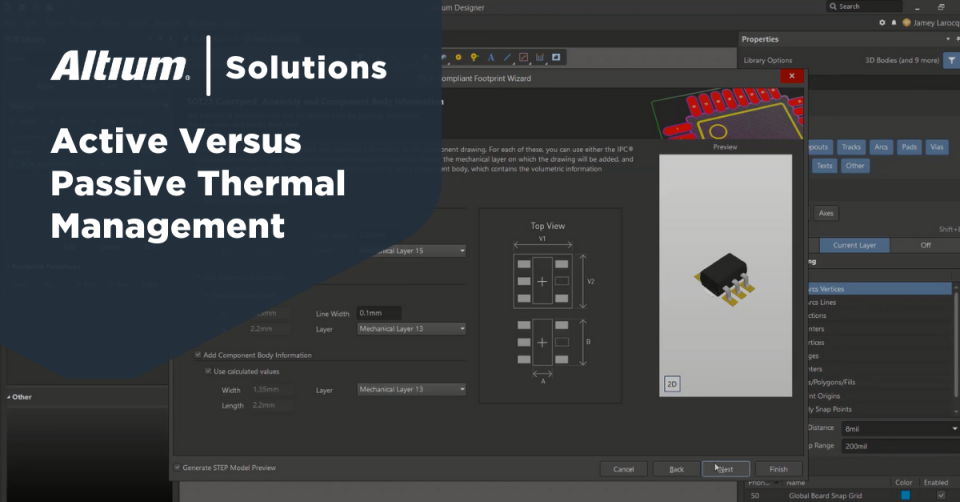Select the Current Layer snapping tab
The height and width of the screenshot is (502, 960).
tap(853, 245)
